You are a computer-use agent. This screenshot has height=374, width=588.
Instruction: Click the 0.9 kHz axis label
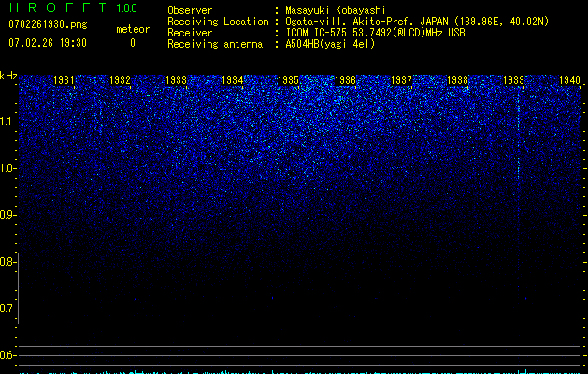point(7,215)
